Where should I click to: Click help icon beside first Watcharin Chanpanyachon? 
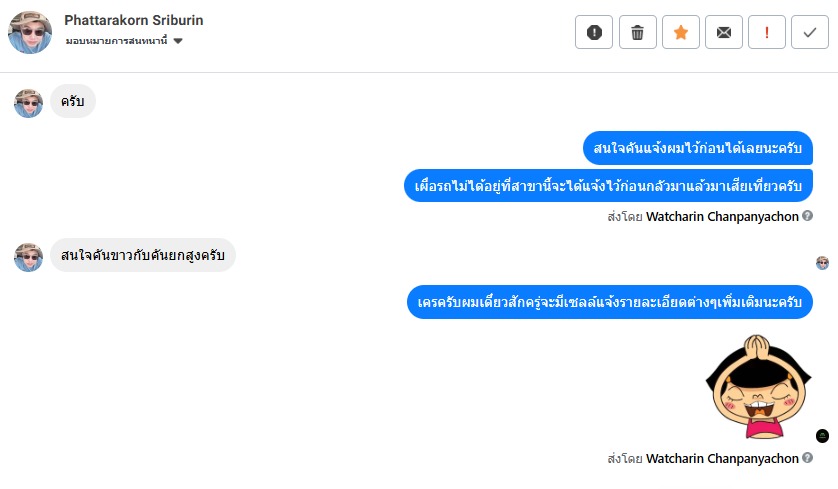click(x=807, y=215)
